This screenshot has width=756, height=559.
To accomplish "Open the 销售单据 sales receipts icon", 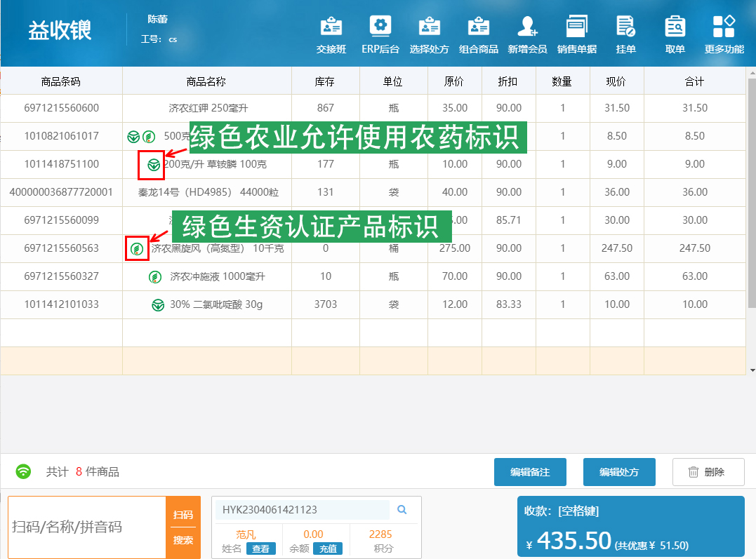I will (576, 35).
